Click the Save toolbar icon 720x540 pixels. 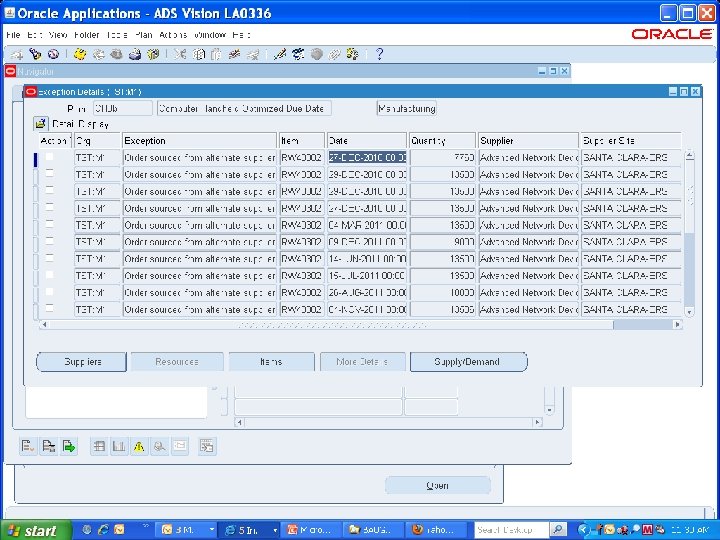80,55
